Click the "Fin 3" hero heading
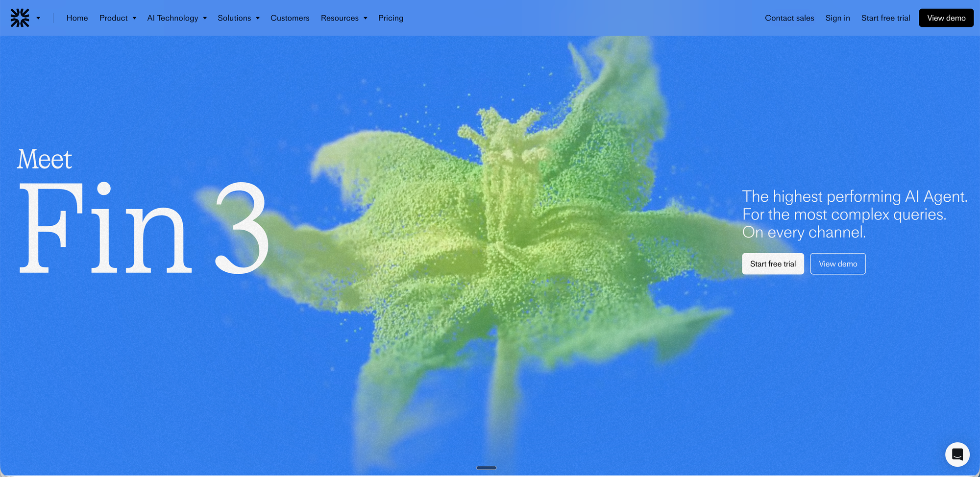This screenshot has width=980, height=477. coord(144,228)
